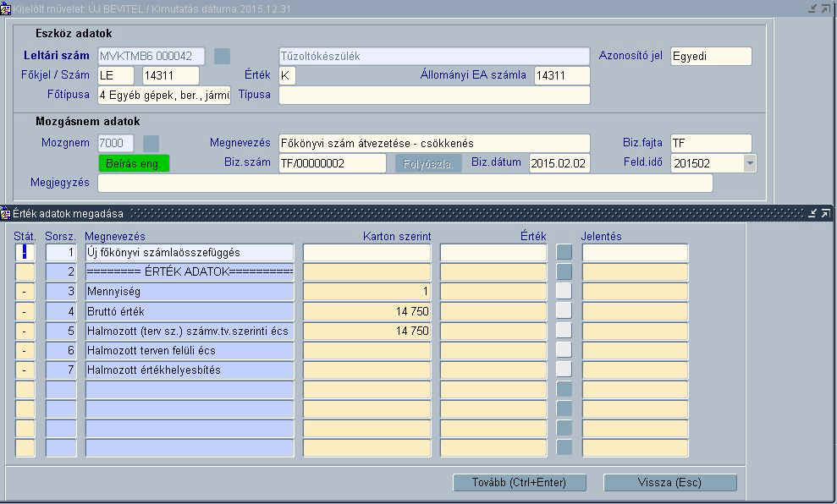837x504 pixels.
Task: Click the Mozgnem field 7000
Action: click(116, 143)
